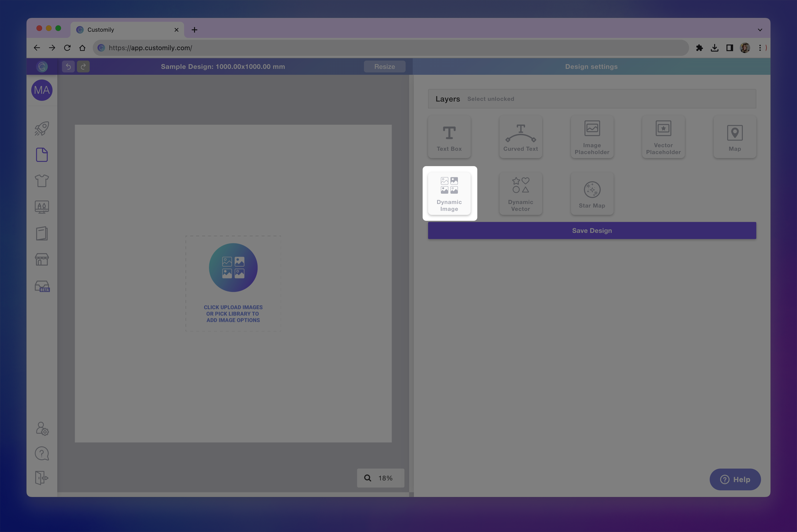Image resolution: width=797 pixels, height=532 pixels.
Task: Add a Vector Placeholder
Action: [x=663, y=137]
